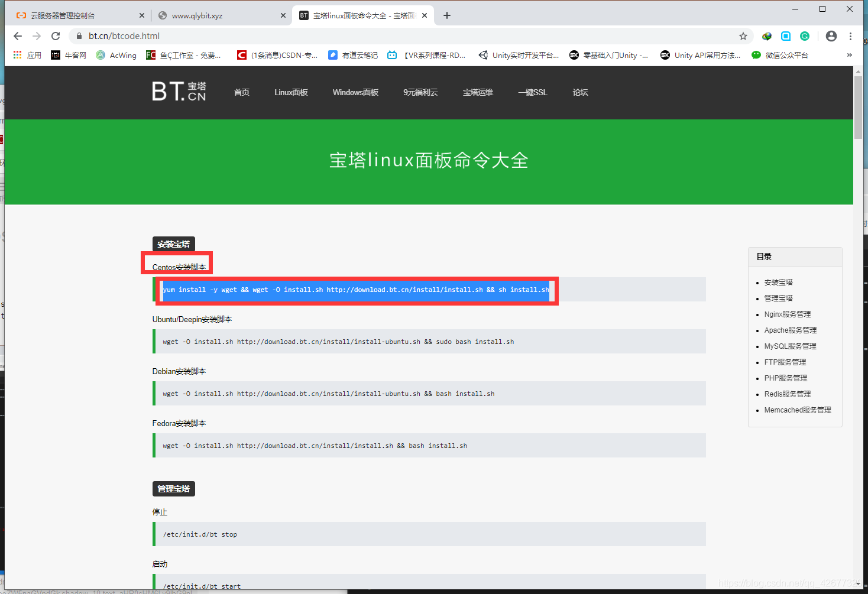Show more bookmarks with the chevron
The image size is (868, 594).
click(x=850, y=55)
